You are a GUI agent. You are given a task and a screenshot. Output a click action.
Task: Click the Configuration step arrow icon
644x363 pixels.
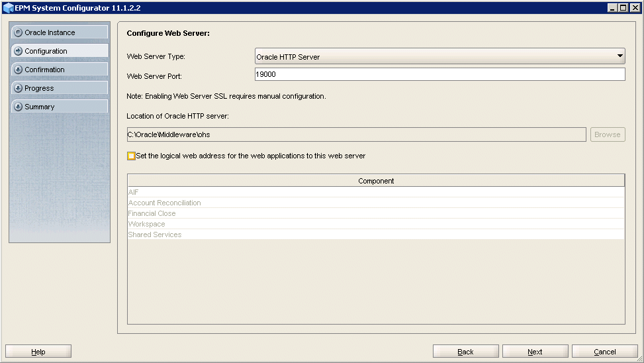pyautogui.click(x=18, y=51)
